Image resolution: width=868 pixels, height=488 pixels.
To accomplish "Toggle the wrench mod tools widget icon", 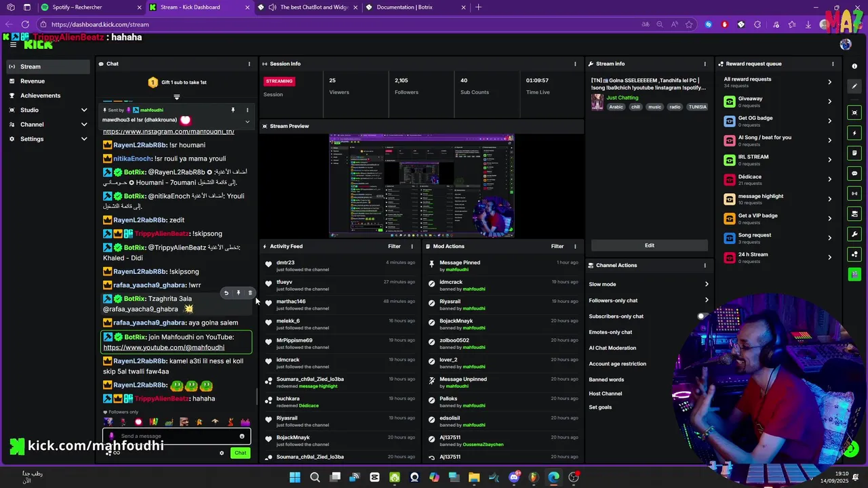I will click(854, 235).
